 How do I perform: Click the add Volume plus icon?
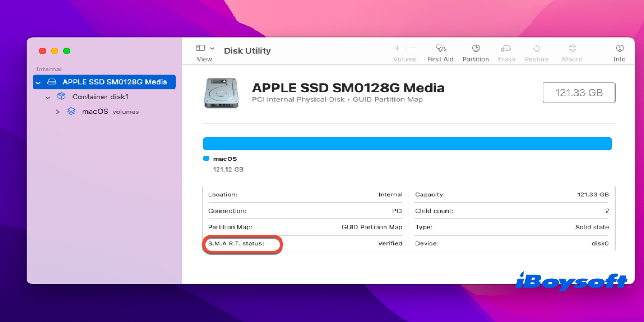pyautogui.click(x=397, y=48)
